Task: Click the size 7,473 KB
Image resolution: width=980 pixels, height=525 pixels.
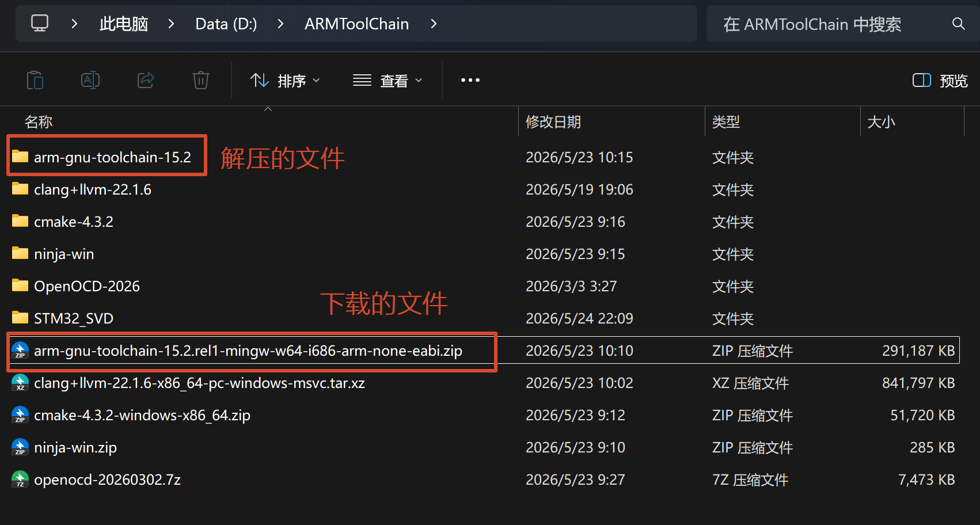Action: (x=926, y=480)
